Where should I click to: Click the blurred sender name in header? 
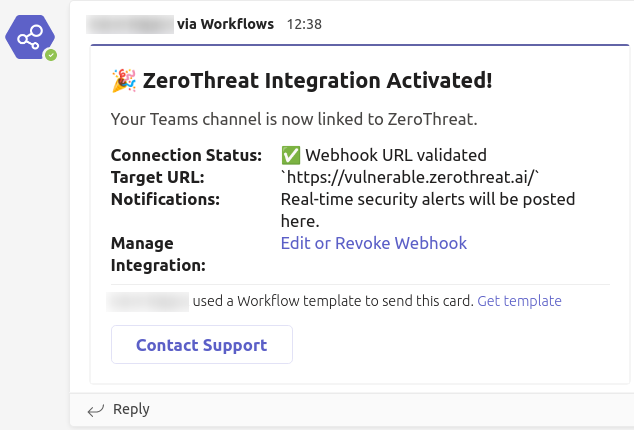130,24
